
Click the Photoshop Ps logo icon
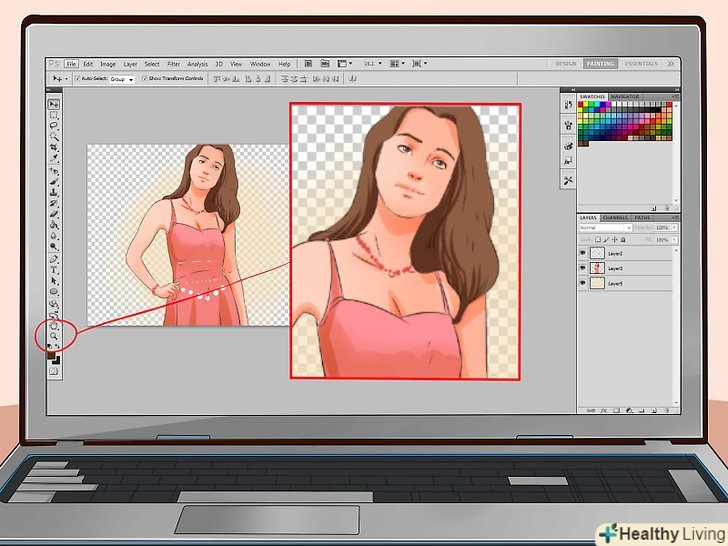[x=53, y=63]
